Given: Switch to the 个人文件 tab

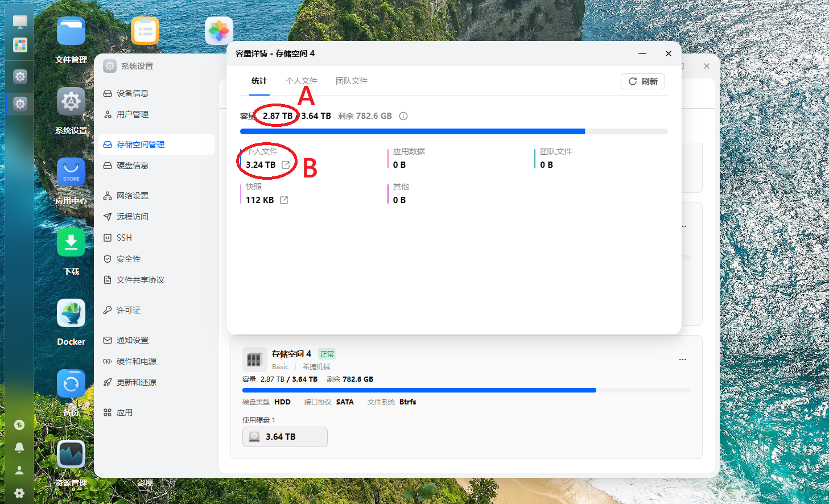Looking at the screenshot, I should pos(302,81).
